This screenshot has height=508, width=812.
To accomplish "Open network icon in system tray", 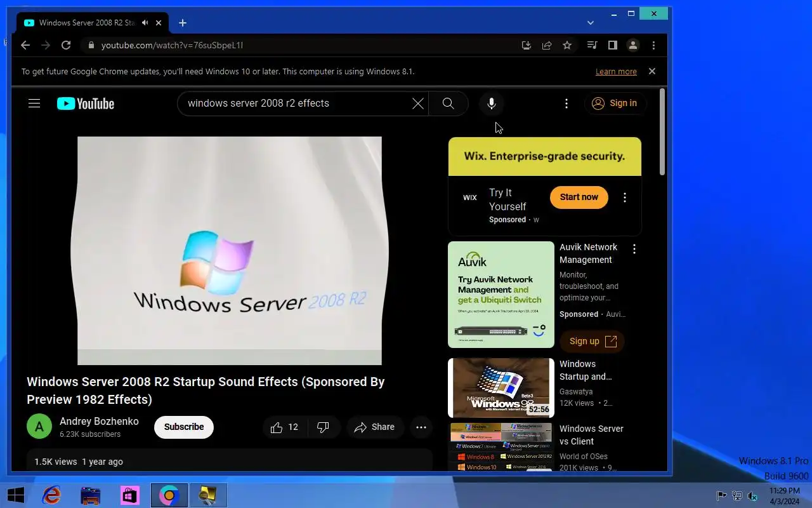I will pyautogui.click(x=737, y=496).
